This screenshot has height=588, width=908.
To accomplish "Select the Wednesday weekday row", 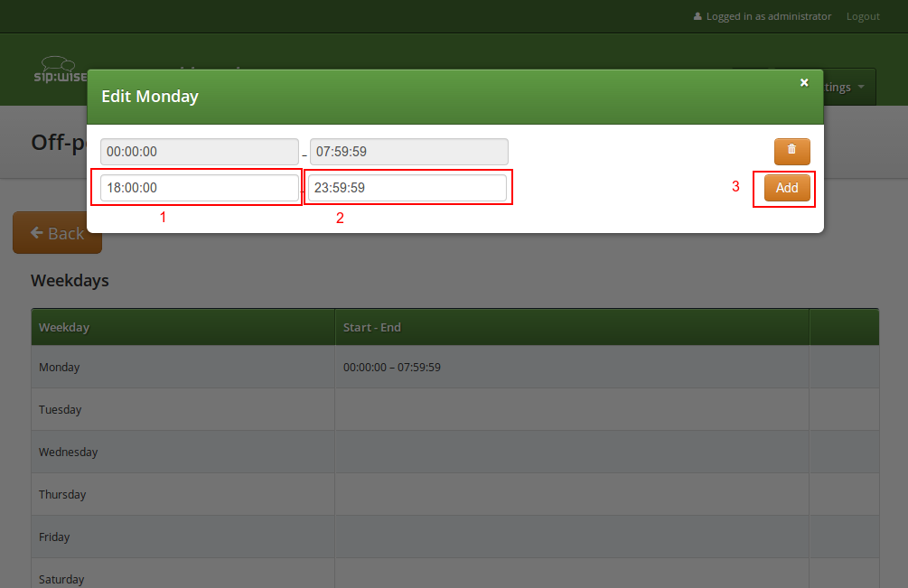I will point(68,453).
